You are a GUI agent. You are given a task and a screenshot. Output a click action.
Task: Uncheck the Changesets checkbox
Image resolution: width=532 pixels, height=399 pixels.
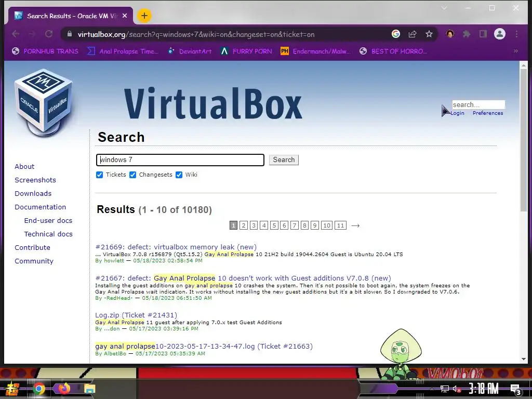tap(132, 175)
